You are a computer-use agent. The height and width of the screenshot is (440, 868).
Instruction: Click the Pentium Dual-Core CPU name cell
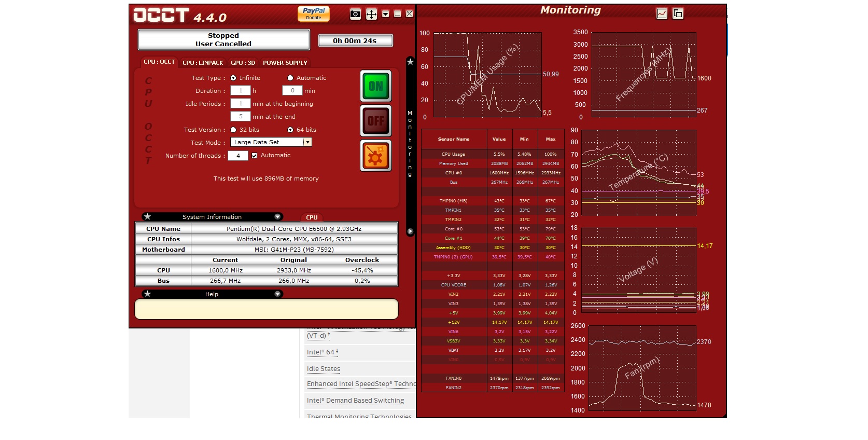(294, 228)
